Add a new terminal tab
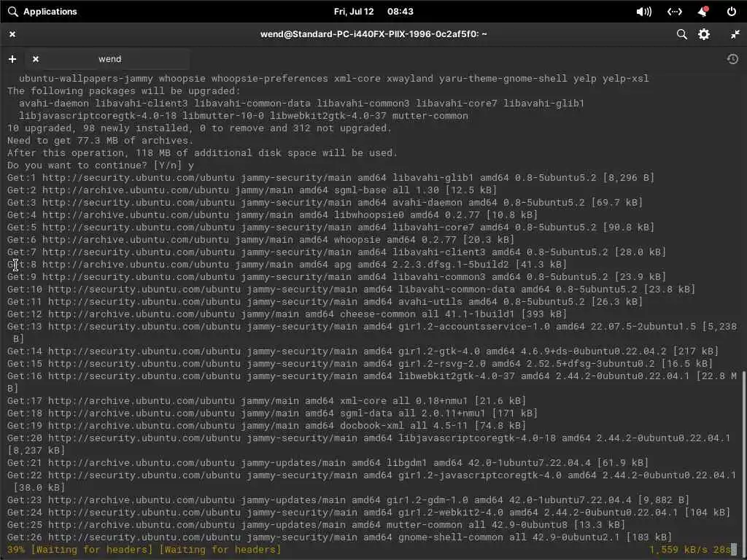This screenshot has width=747, height=560. tap(12, 59)
